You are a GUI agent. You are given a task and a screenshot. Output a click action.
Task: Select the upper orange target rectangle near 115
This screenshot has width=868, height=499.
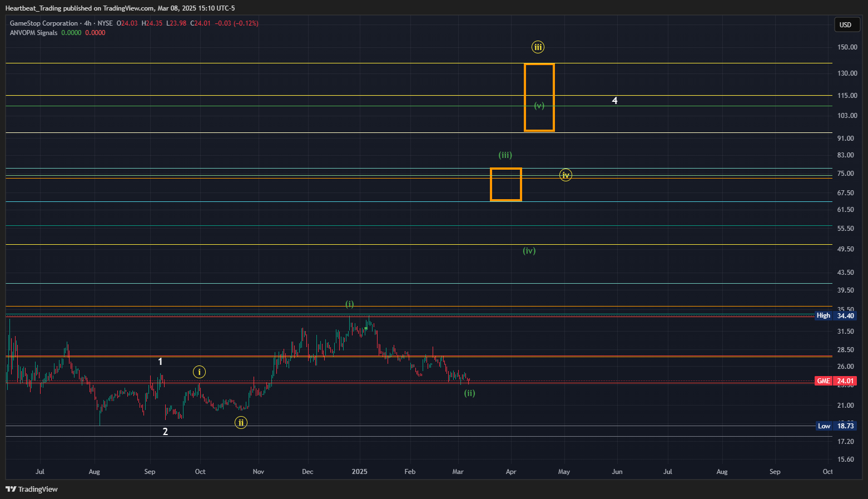coord(539,97)
